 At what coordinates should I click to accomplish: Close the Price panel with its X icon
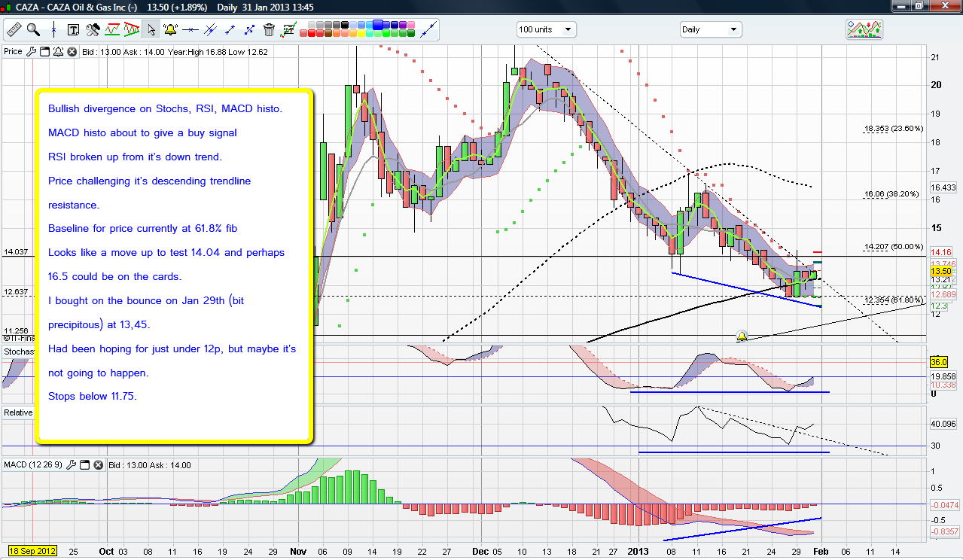tap(72, 52)
